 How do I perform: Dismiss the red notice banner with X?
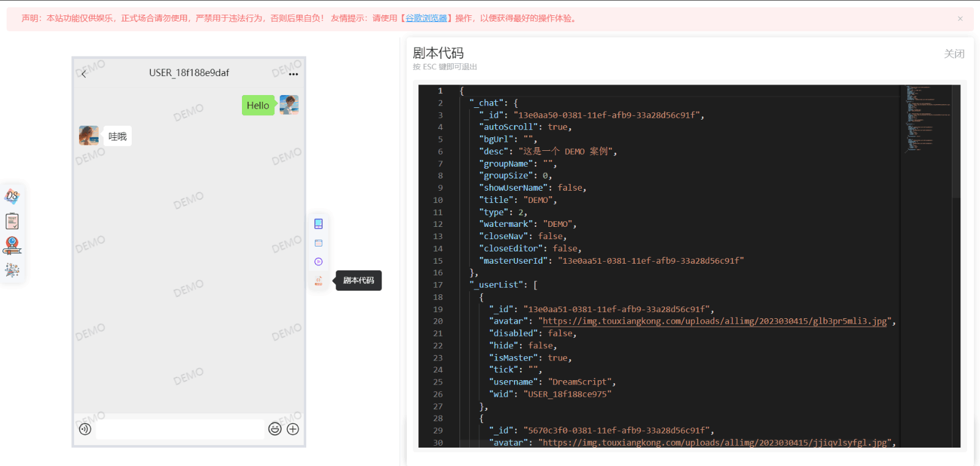[x=960, y=18]
